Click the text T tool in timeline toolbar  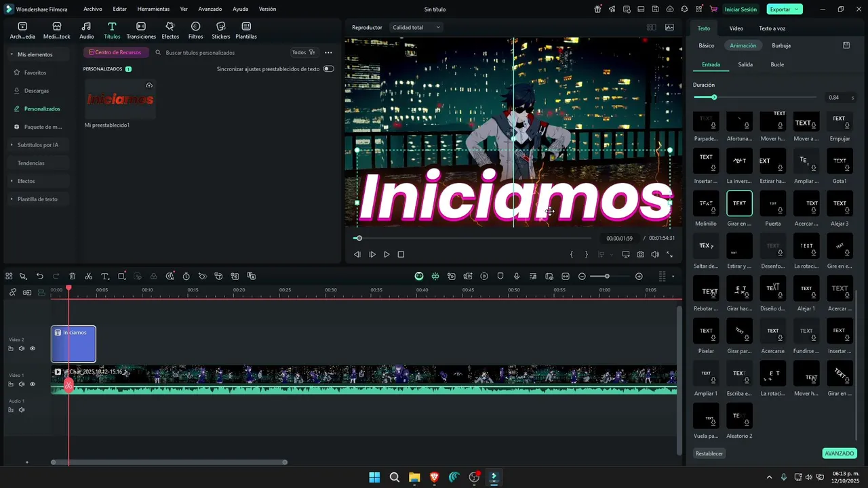[x=105, y=277]
